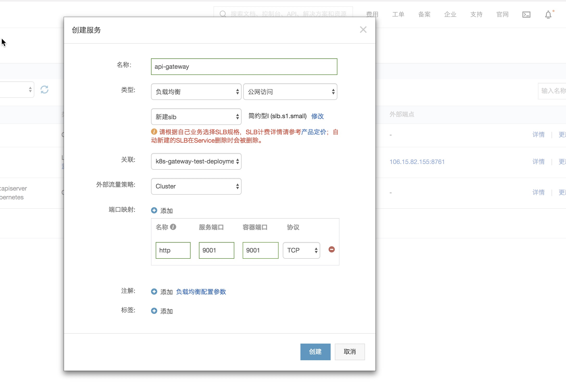Close the 创建服务 dialog
The width and height of the screenshot is (566, 392).
tap(363, 30)
